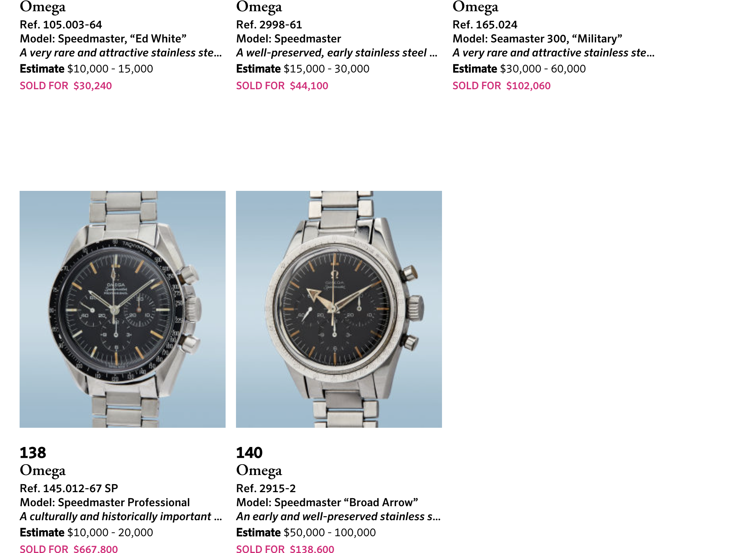Open Ref. 165.024 Seamaster listing

(485, 25)
